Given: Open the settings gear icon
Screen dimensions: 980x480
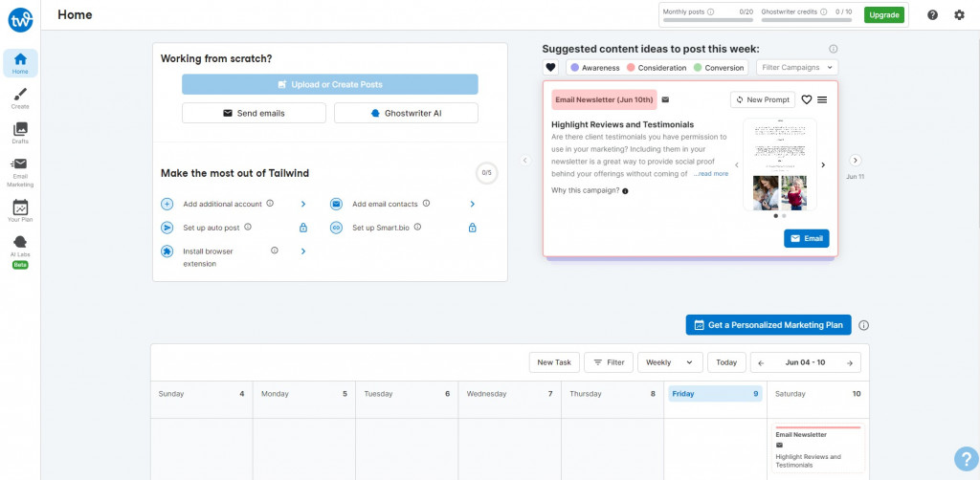Looking at the screenshot, I should [x=959, y=15].
